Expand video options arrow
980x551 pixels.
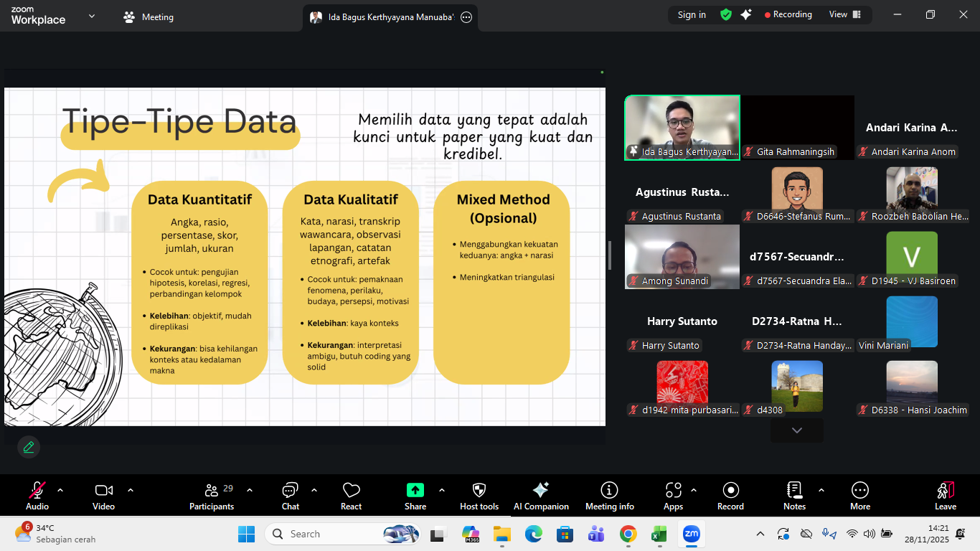pos(131,490)
